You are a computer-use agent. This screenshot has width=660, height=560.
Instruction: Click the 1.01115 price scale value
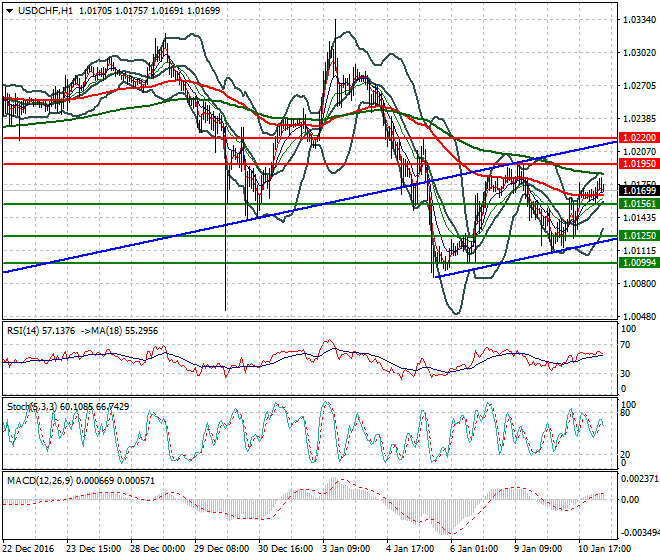click(640, 251)
